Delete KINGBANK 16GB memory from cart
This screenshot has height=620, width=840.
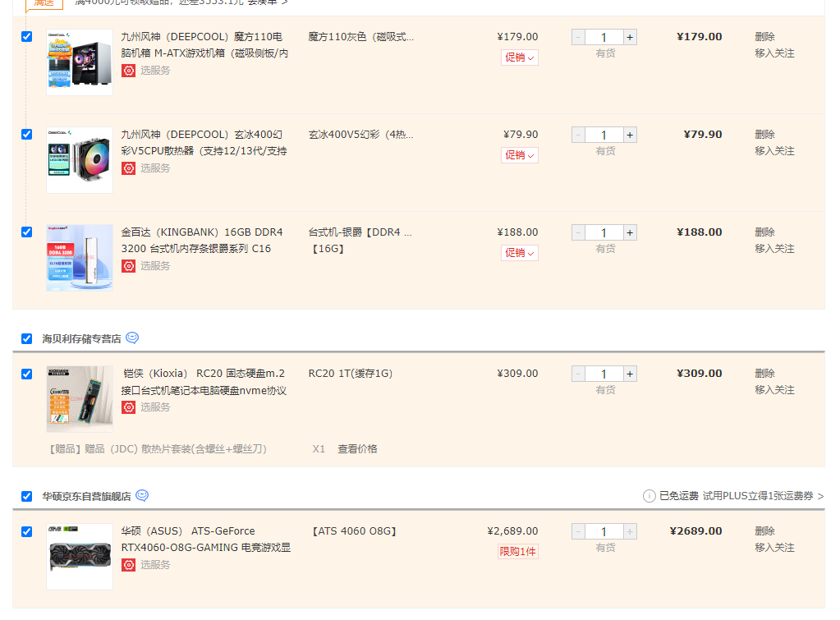764,232
